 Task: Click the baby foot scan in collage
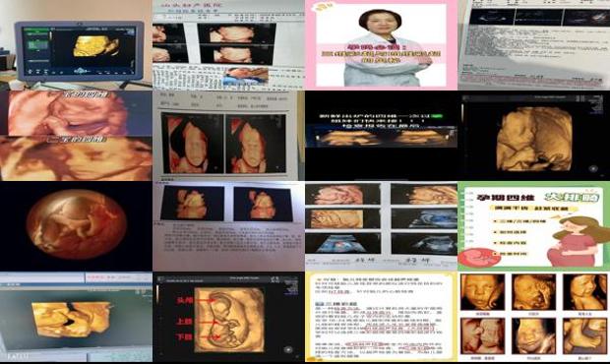tap(584, 335)
